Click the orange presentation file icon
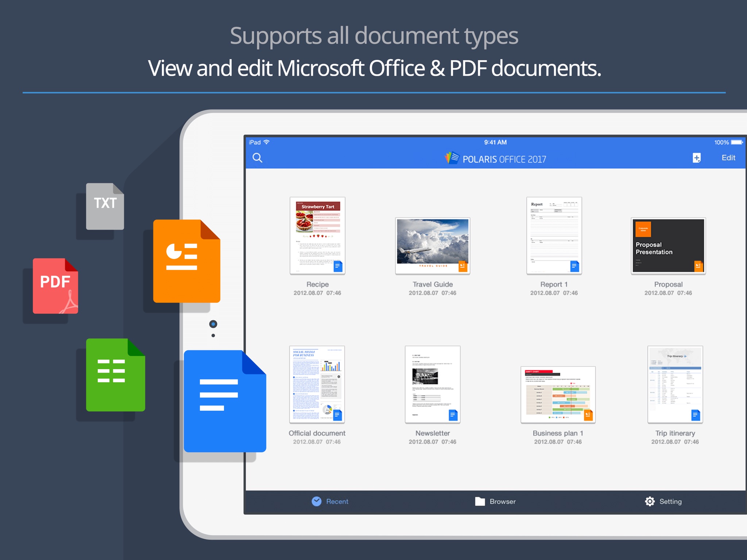747x560 pixels. pos(187,261)
